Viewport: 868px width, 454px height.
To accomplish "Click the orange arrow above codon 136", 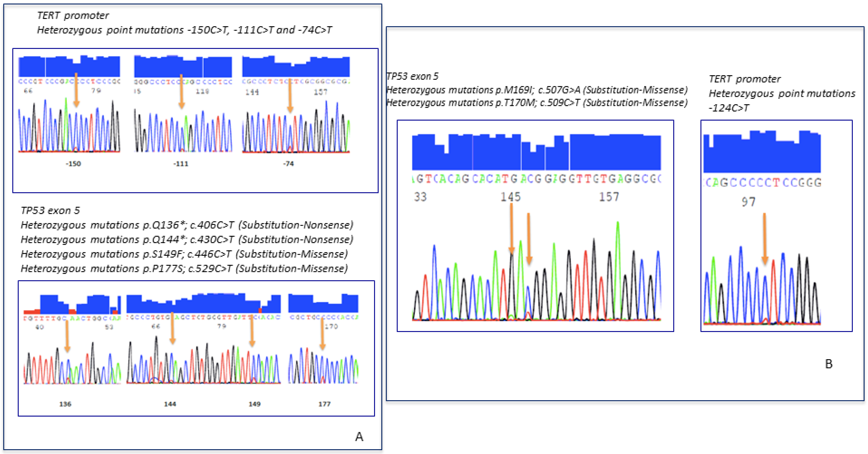I will tap(67, 336).
